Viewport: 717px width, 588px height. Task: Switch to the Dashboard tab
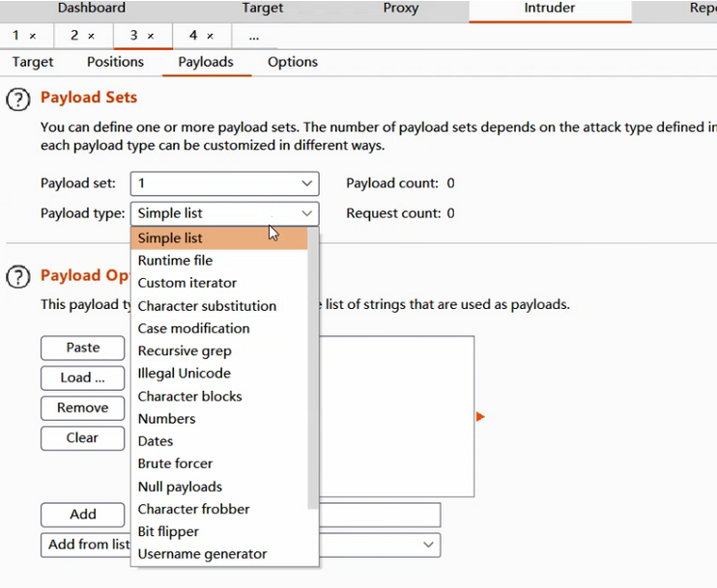[92, 8]
